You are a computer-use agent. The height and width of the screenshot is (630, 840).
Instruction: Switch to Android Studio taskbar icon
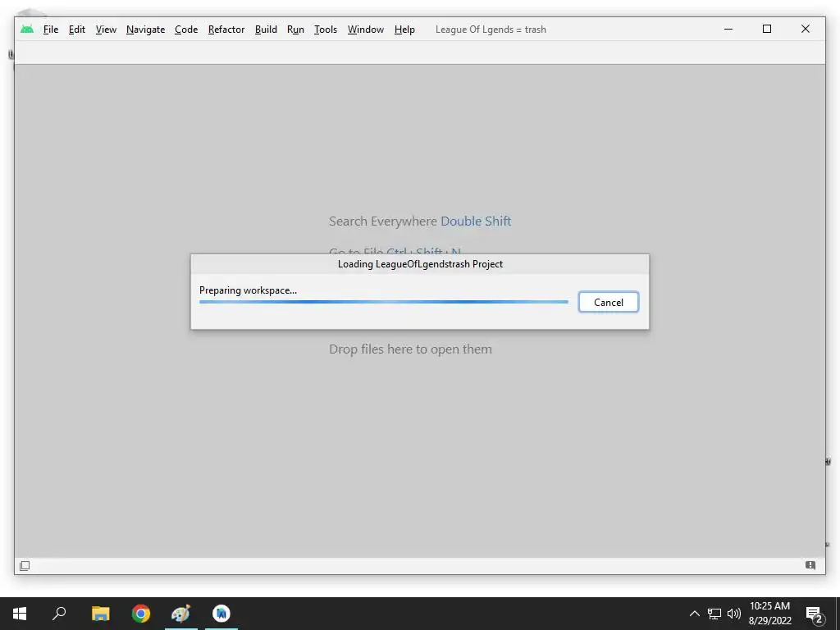(x=221, y=614)
